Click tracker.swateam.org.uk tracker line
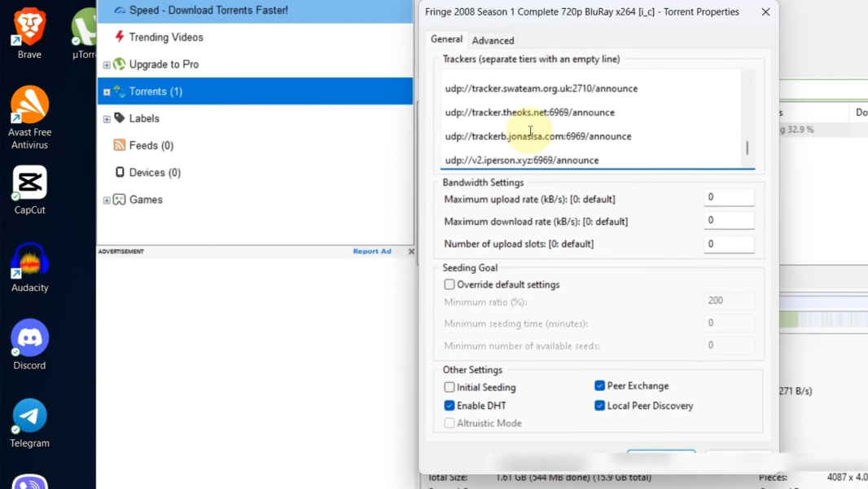Screen dimensions: 868x489 point(541,89)
